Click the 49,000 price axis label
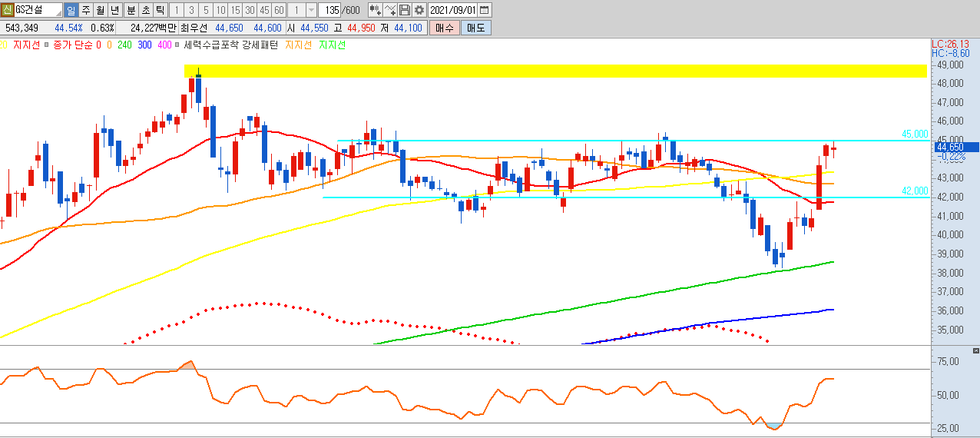This screenshot has width=980, height=438. (951, 65)
